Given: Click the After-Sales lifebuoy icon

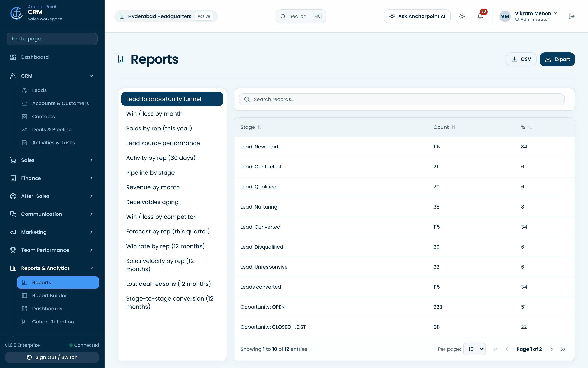Looking at the screenshot, I should 13,196.
